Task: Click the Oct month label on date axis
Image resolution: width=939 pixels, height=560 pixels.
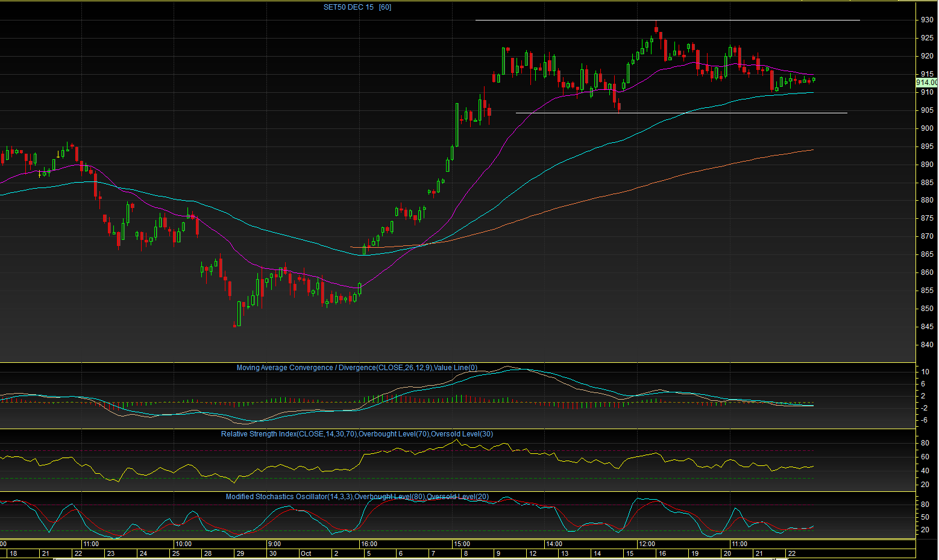Action: pos(306,553)
